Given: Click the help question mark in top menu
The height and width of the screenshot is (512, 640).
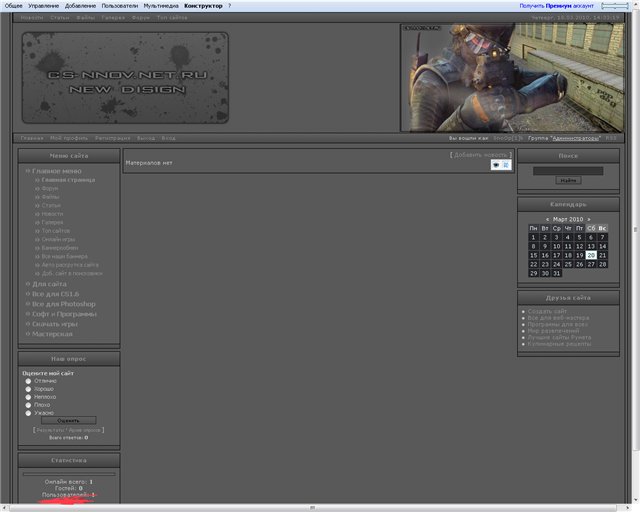Looking at the screenshot, I should click(x=229, y=6).
